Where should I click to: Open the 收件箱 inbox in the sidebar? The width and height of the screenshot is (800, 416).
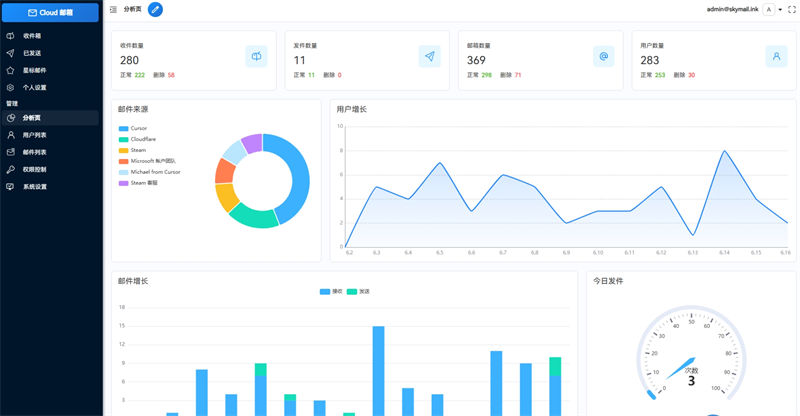pyautogui.click(x=33, y=36)
